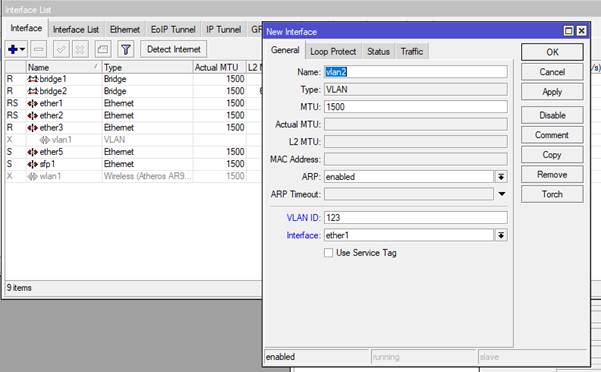Click the sfp1 interface icon
601x372 pixels.
pos(33,164)
